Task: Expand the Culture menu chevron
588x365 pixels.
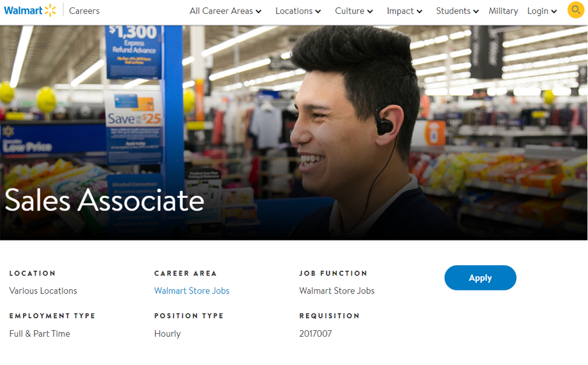Action: [370, 11]
